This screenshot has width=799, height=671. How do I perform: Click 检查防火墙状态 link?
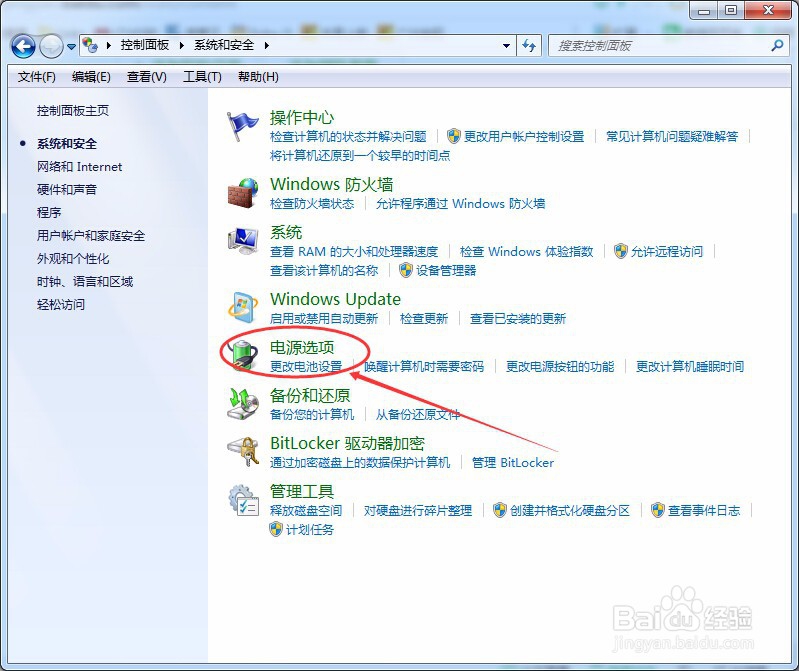click(x=312, y=204)
